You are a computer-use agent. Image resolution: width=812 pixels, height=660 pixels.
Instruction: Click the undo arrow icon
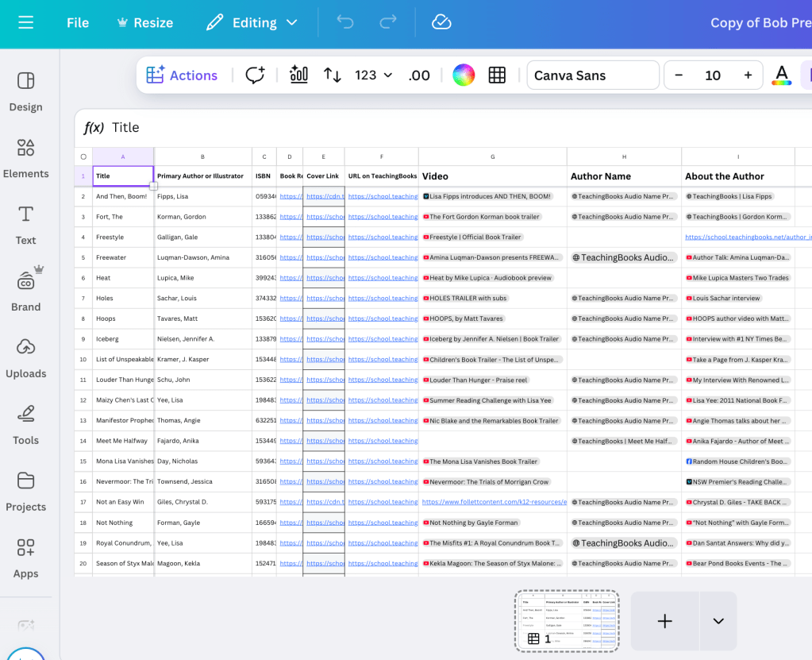tap(345, 22)
